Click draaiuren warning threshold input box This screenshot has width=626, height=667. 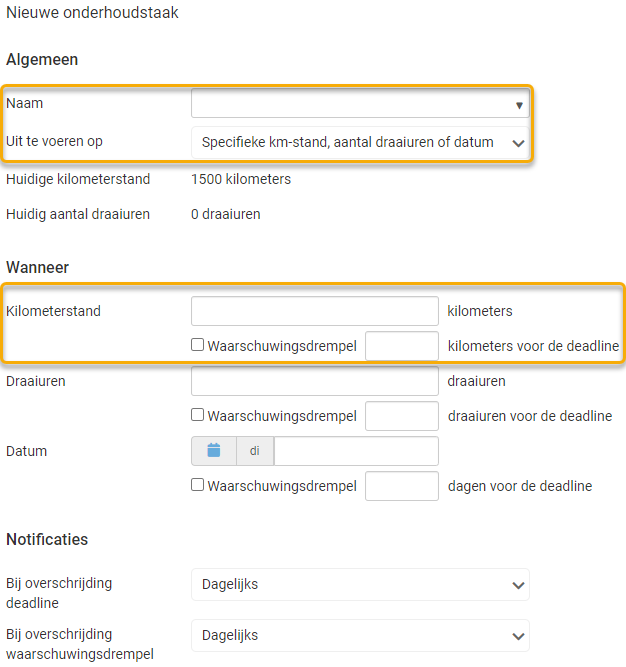402,416
